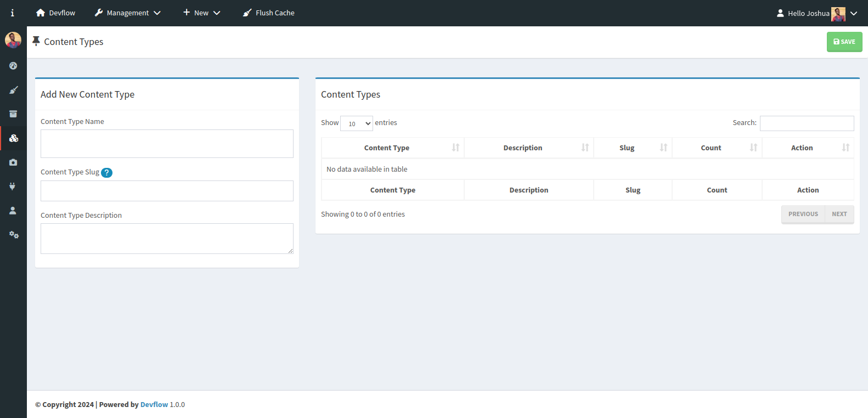Click the slug help question mark icon
Viewport: 868px width, 418px height.
tap(107, 173)
